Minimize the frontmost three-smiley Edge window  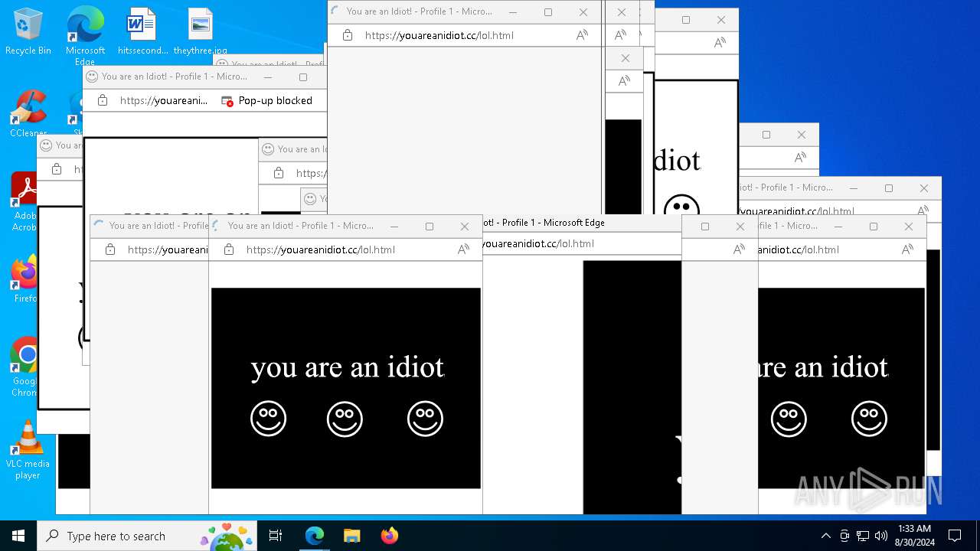pyautogui.click(x=394, y=227)
